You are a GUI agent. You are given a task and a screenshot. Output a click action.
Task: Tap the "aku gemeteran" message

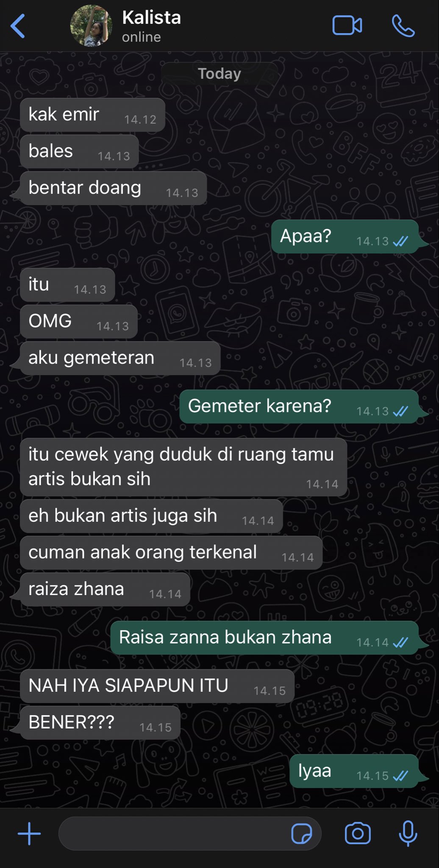[x=120, y=358]
